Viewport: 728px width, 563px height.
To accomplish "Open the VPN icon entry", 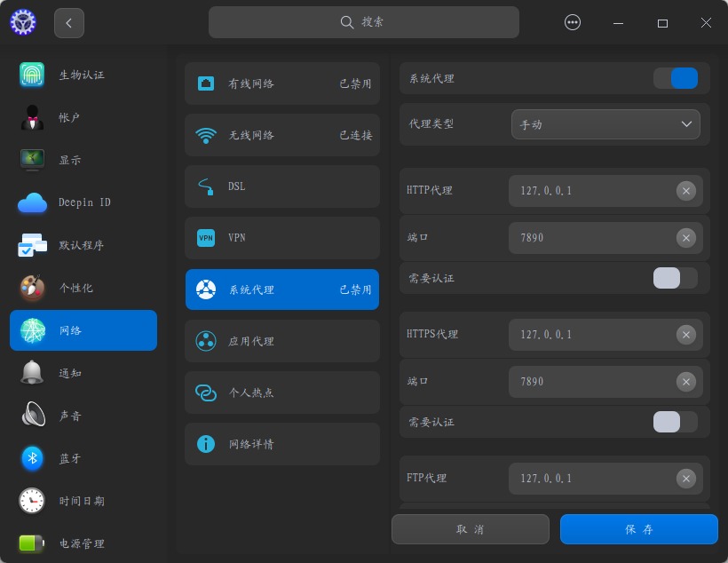I will [206, 238].
